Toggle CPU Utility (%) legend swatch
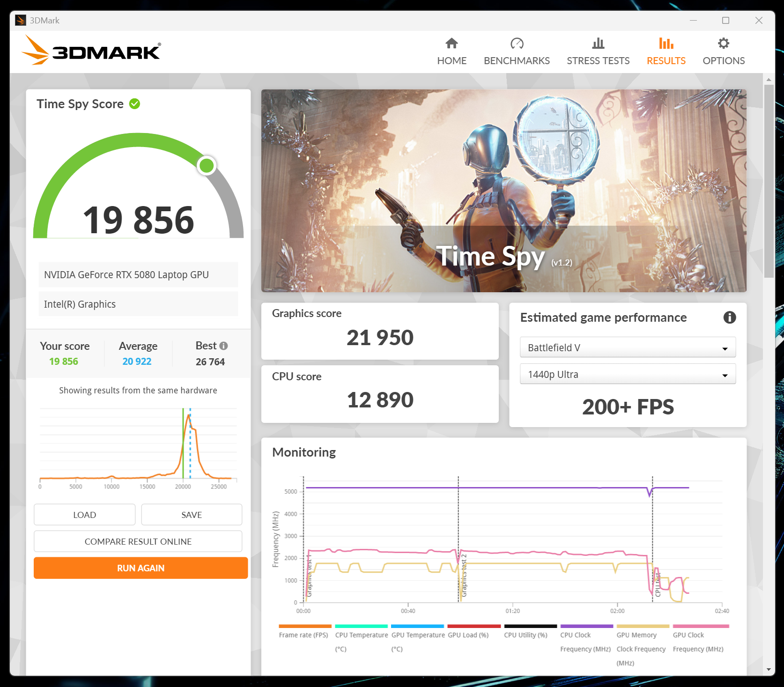This screenshot has height=687, width=784. [x=530, y=626]
